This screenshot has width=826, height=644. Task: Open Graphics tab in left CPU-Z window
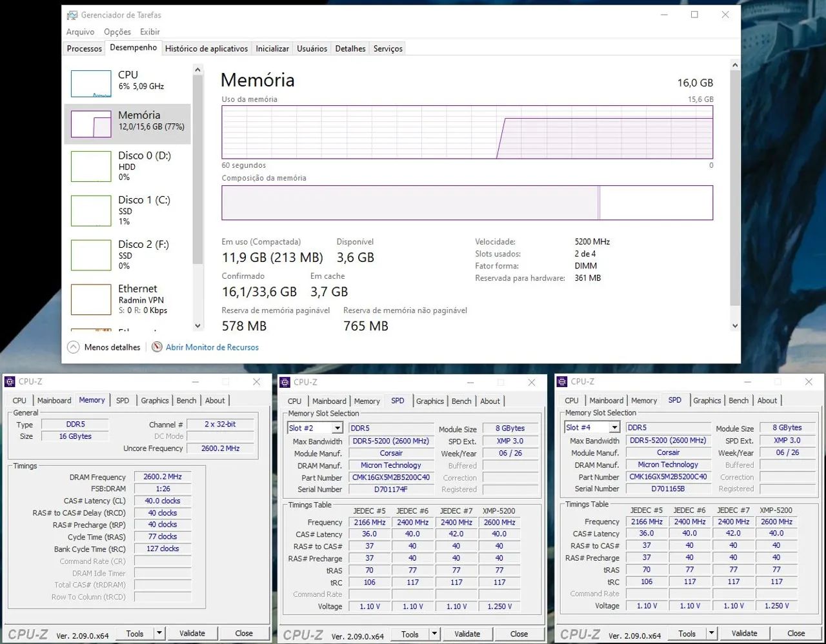155,401
